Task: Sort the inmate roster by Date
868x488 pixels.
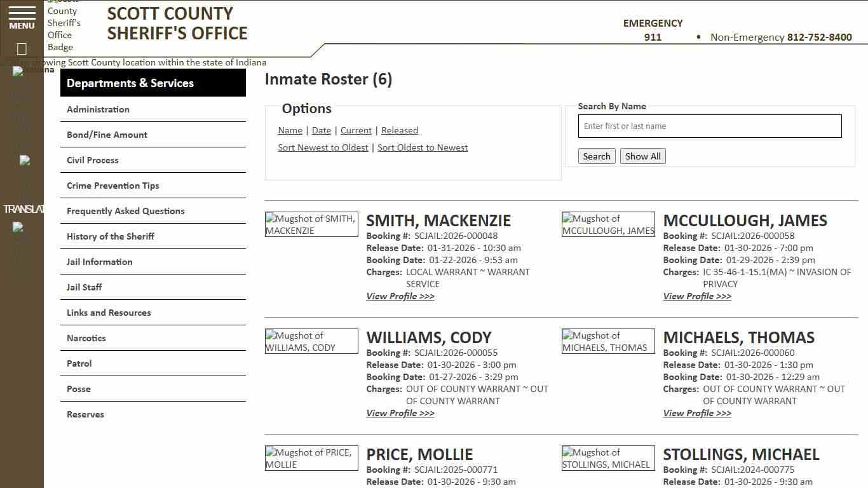Action: 321,130
